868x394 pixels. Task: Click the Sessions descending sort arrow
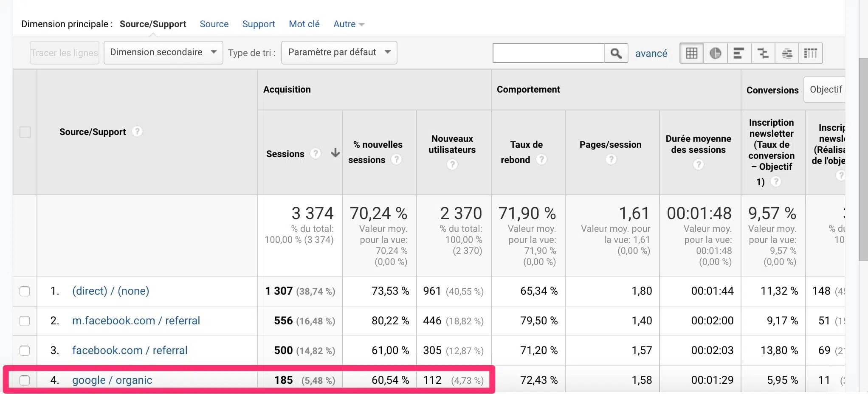click(335, 153)
